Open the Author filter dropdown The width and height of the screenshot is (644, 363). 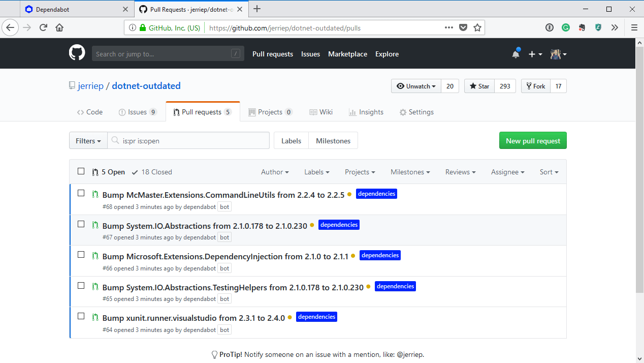[x=275, y=172]
